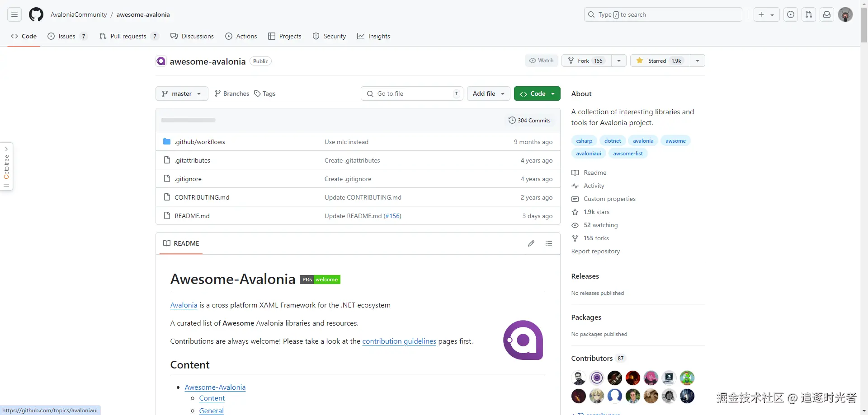Image resolution: width=868 pixels, height=415 pixels.
Task: Go to GitHub home via Octocat logo
Action: pos(36,14)
